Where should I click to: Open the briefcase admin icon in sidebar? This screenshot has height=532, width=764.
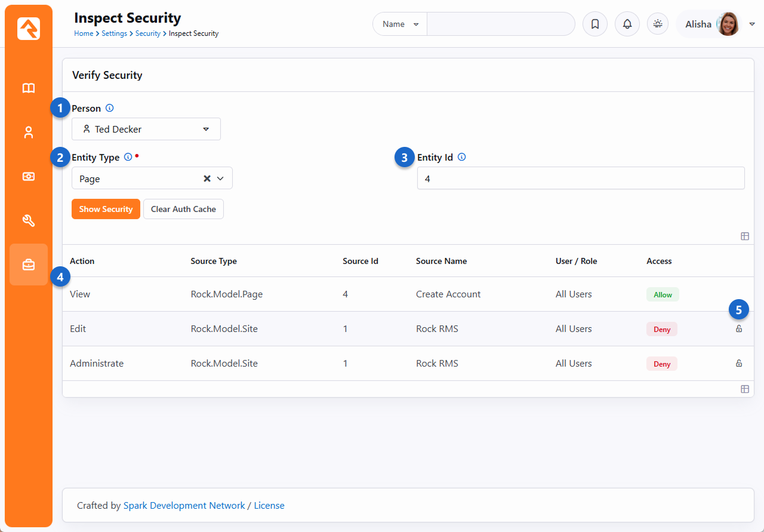point(29,265)
